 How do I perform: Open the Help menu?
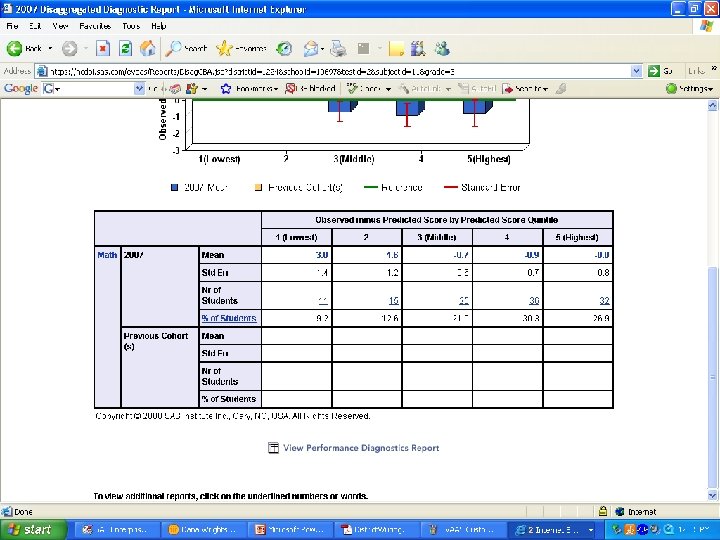point(158,26)
